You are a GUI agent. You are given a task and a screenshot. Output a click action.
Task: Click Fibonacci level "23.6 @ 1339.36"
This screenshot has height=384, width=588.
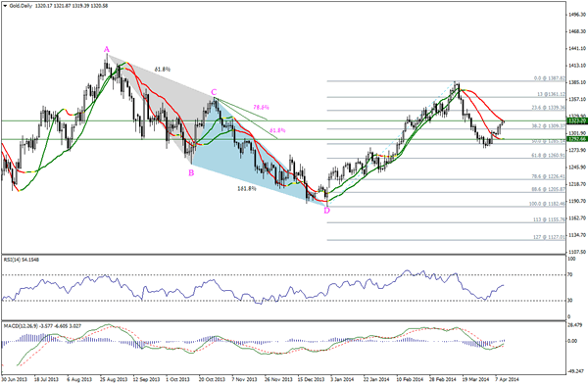pos(548,108)
